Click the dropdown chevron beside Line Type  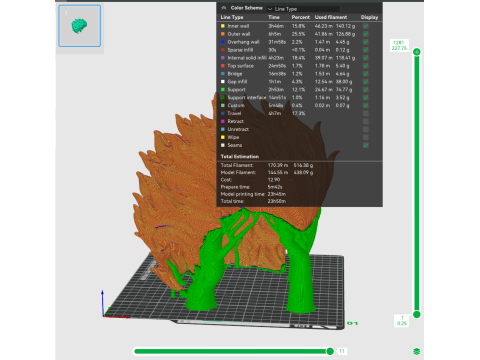(x=270, y=9)
